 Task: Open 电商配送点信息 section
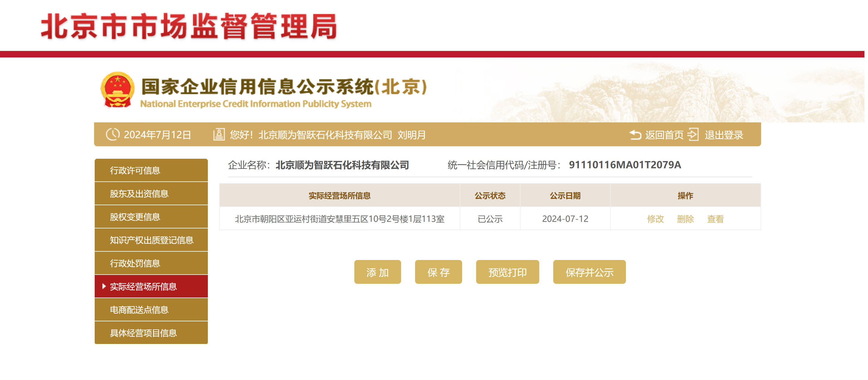[x=151, y=310]
